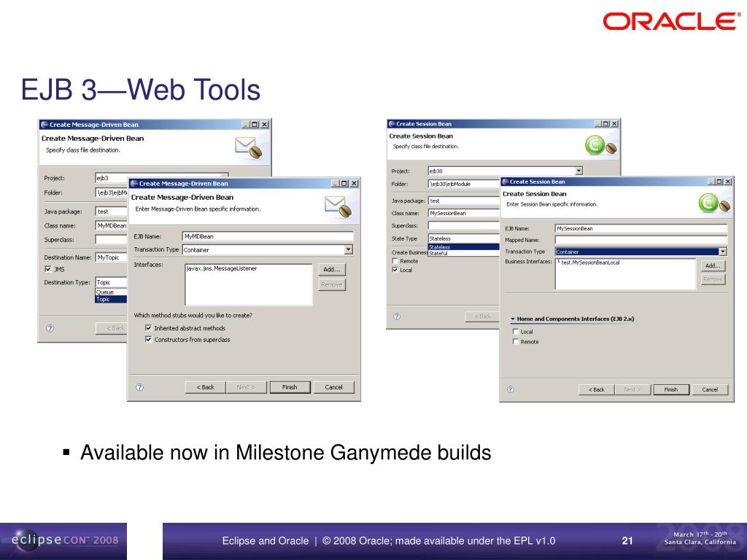
Task: Click Cancel in Message-Driven Bean dialog
Action: click(333, 387)
